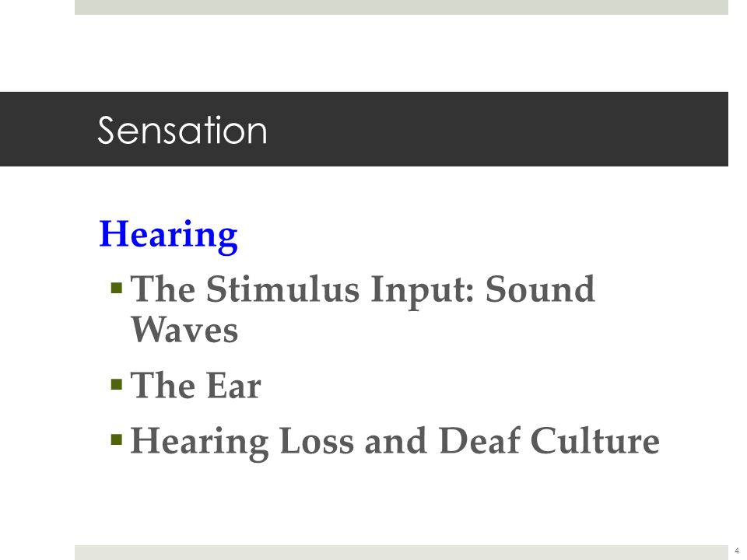This screenshot has height=560, width=747.
Task: Click the word Hearing in the last bullet
Action: click(199, 443)
